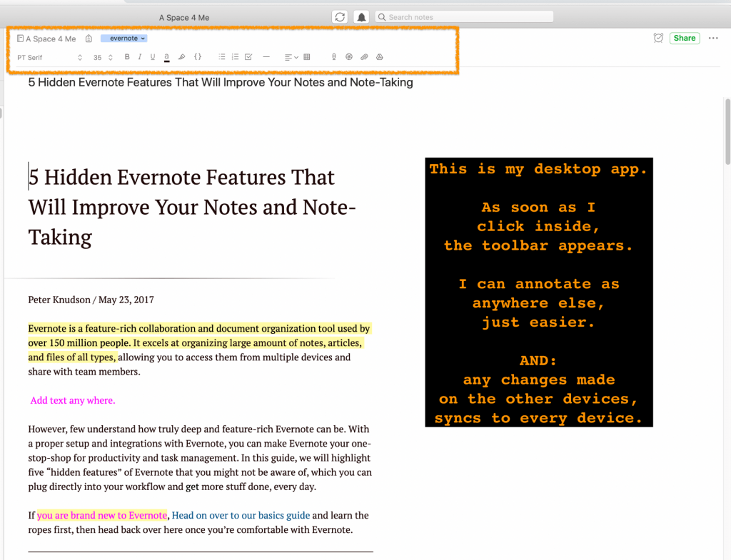Click the 'Peter Knudson / May 23, 2017' byline
This screenshot has width=731, height=560.
[x=91, y=300]
